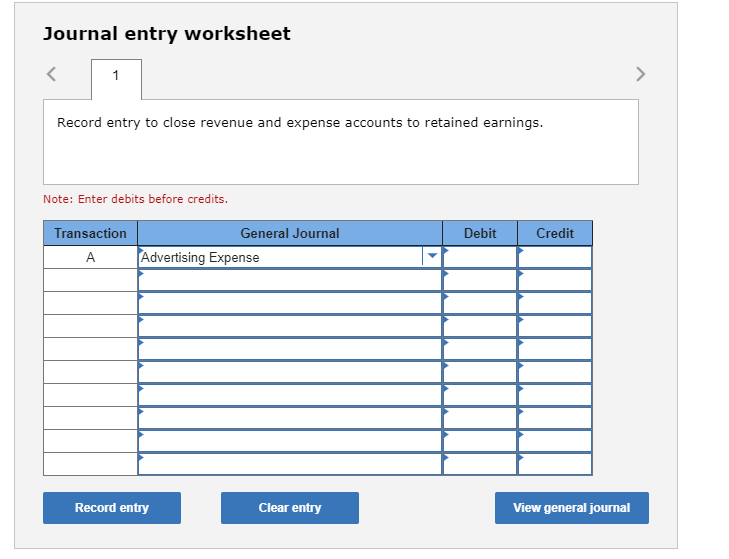
Task: Click the Clear entry button
Action: [290, 508]
